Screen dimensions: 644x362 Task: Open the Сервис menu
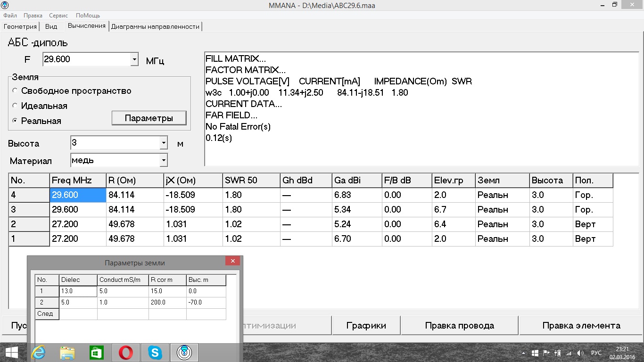coord(58,16)
